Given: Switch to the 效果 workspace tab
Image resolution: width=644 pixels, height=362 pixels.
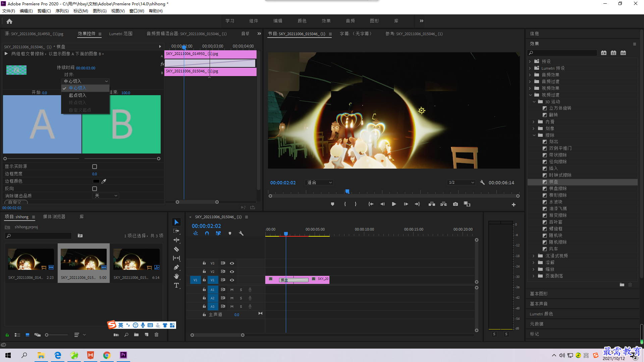Looking at the screenshot, I should coord(326,21).
